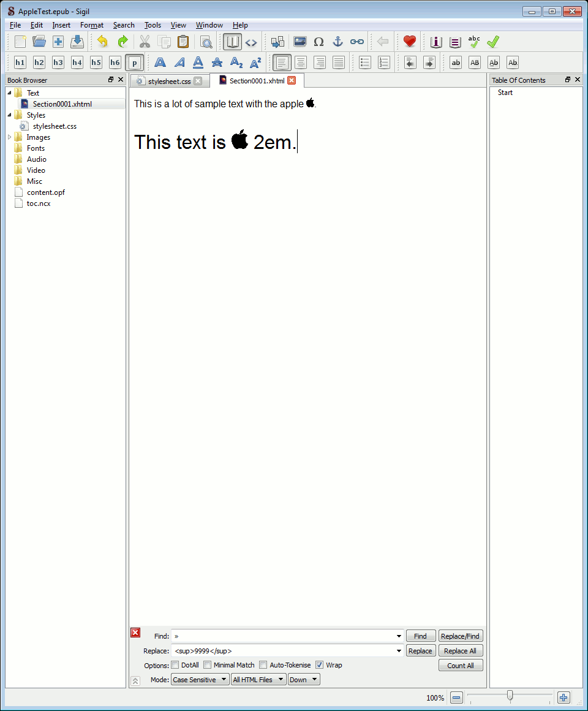588x711 pixels.
Task: Open the Insert menu
Action: point(61,25)
